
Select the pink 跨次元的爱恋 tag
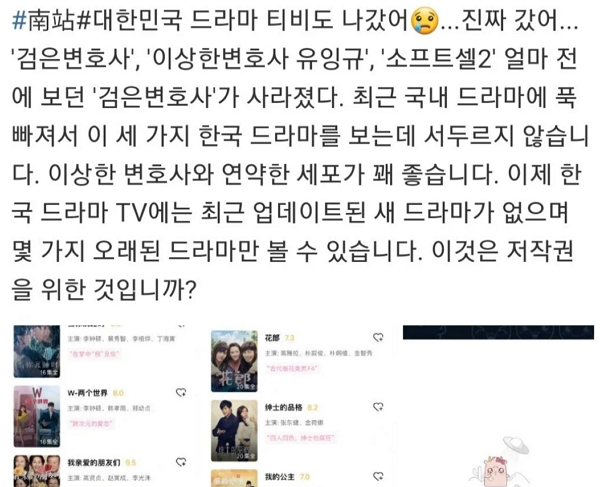[x=92, y=423]
